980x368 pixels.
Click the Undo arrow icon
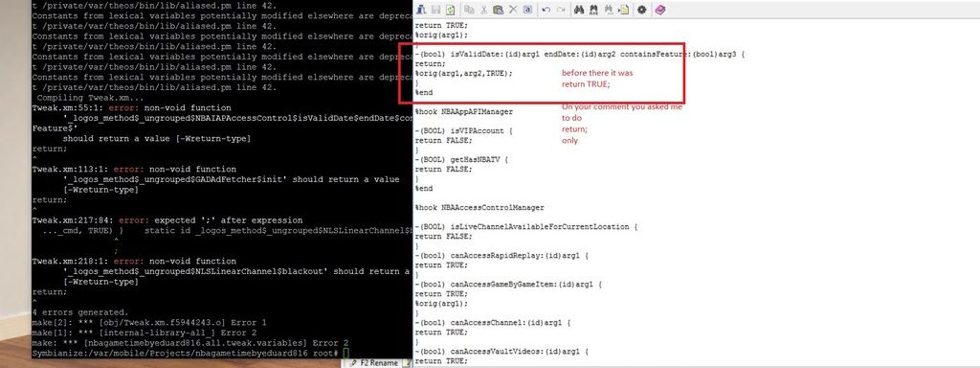(x=546, y=10)
